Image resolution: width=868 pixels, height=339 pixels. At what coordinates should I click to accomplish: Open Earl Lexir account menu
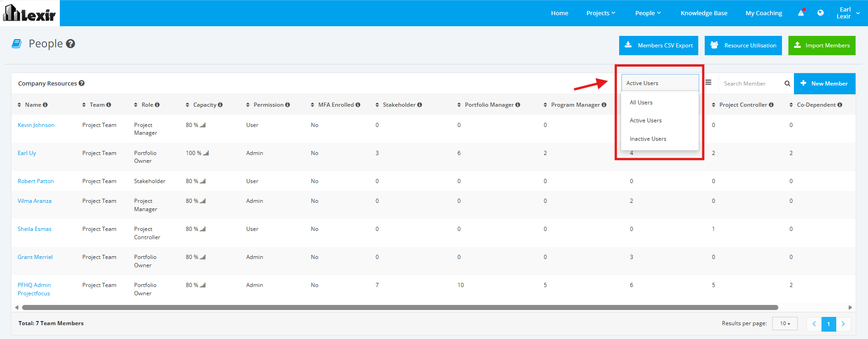click(848, 13)
